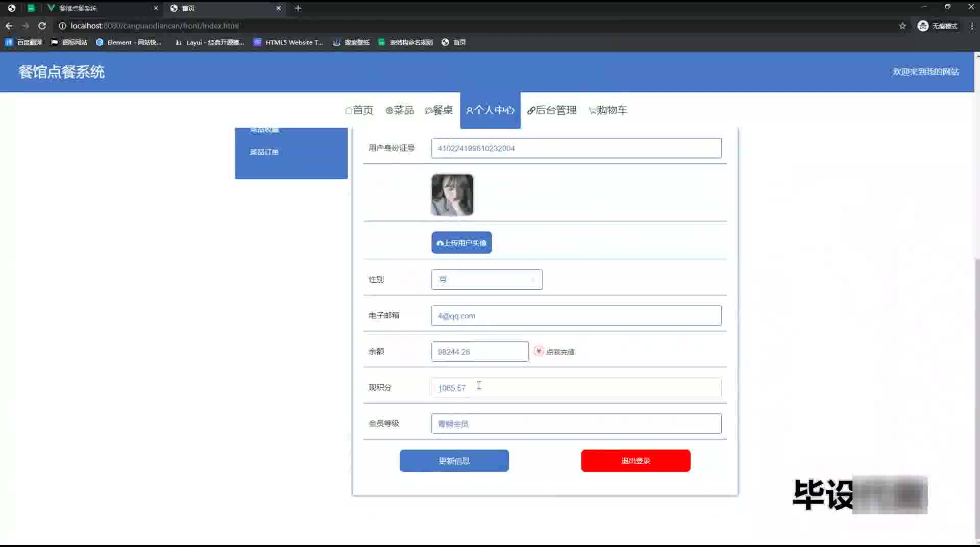The image size is (980, 547).
Task: Open the 图标网站 bookmark
Action: pyautogui.click(x=69, y=42)
